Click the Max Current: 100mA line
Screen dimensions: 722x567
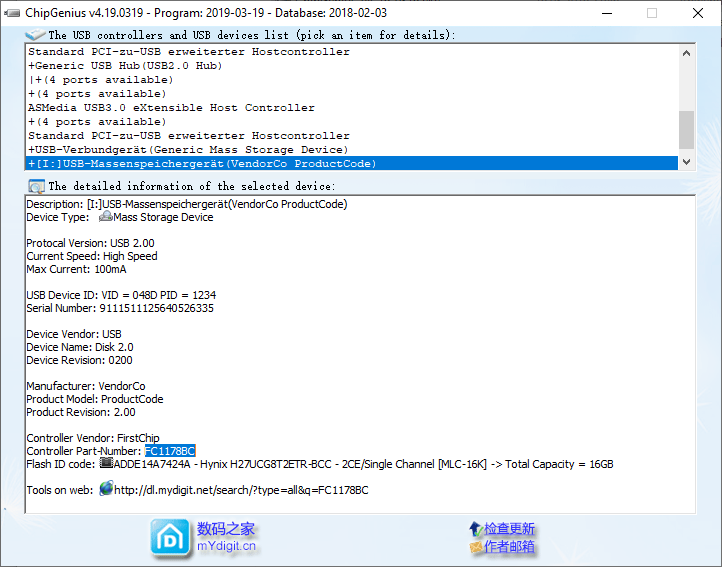76,269
